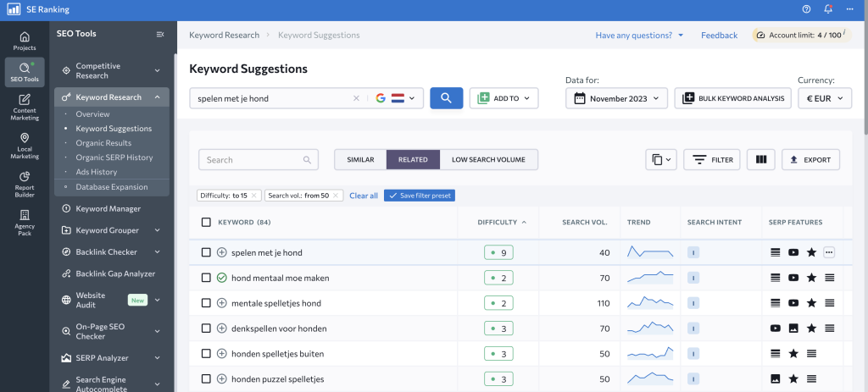This screenshot has height=392, width=868.
Task: Clear the keyword search field text
Action: pyautogui.click(x=356, y=98)
